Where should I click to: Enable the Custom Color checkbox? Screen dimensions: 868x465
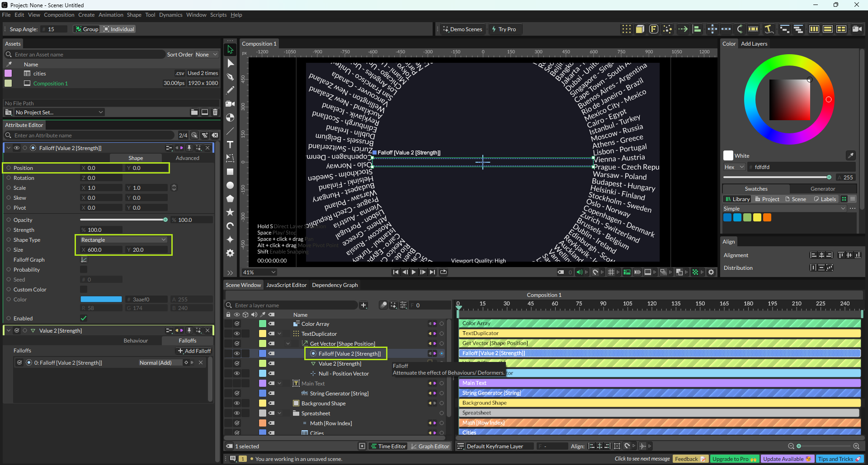point(84,290)
